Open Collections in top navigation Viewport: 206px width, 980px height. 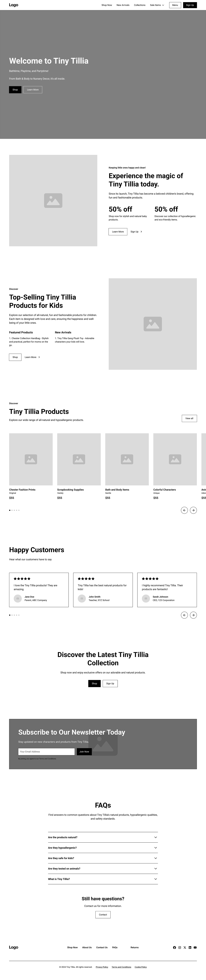140,5
